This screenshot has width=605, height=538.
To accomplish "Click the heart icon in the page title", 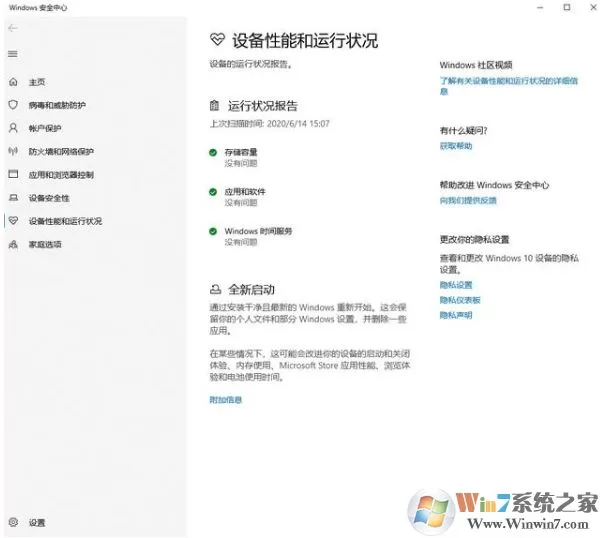I will tap(217, 39).
